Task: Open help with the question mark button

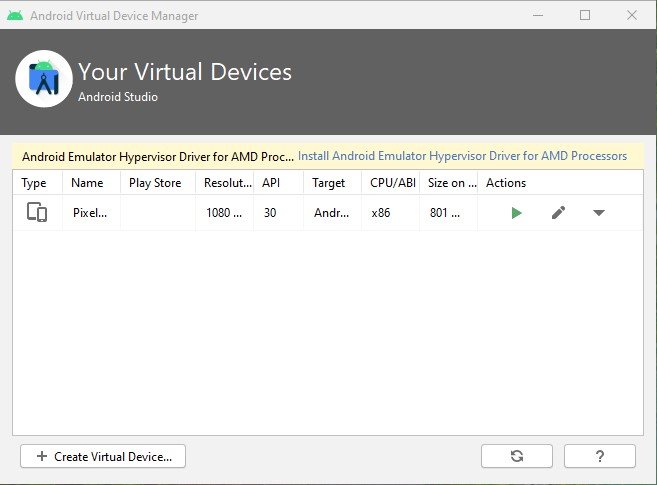Action: click(x=600, y=456)
